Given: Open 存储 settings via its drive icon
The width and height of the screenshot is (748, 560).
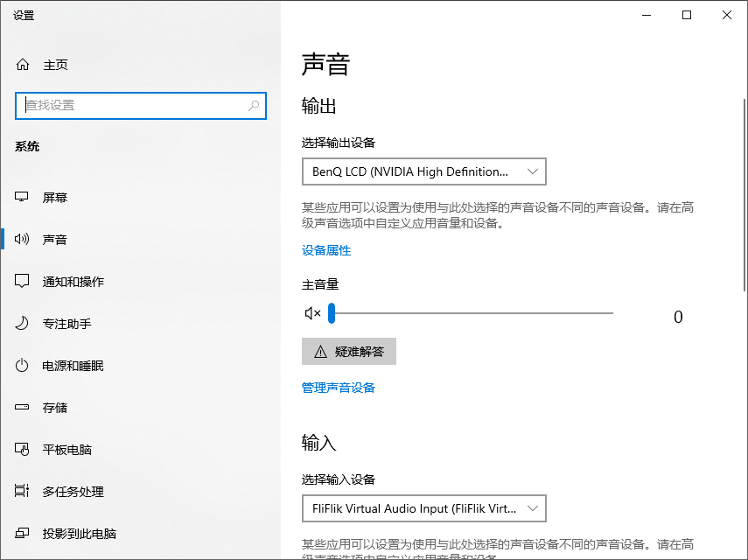Looking at the screenshot, I should click(22, 407).
